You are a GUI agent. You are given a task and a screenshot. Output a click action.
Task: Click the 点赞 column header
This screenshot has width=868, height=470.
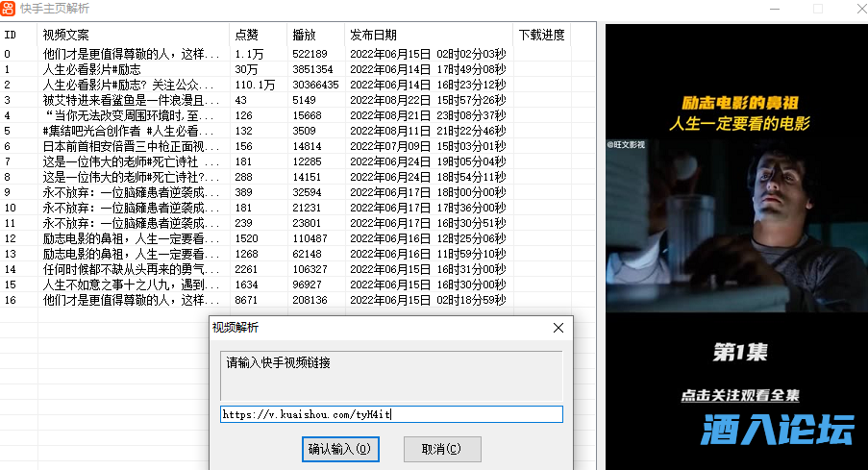point(258,35)
